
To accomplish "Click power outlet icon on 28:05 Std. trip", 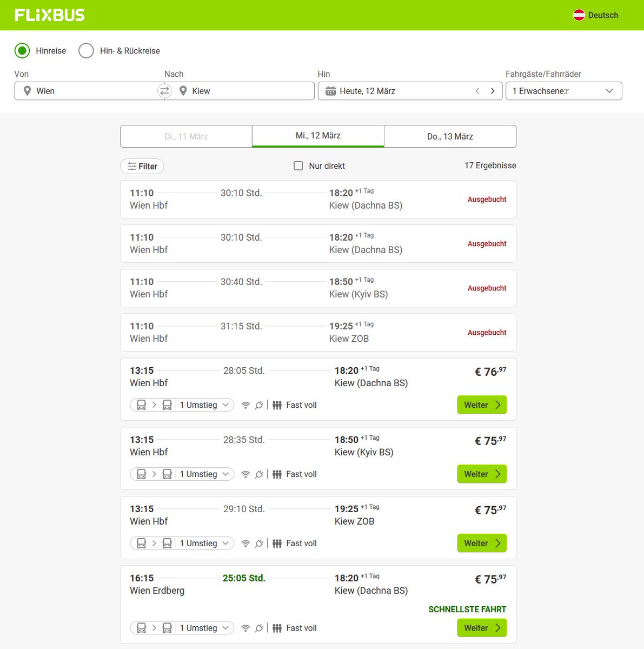I will [x=259, y=405].
